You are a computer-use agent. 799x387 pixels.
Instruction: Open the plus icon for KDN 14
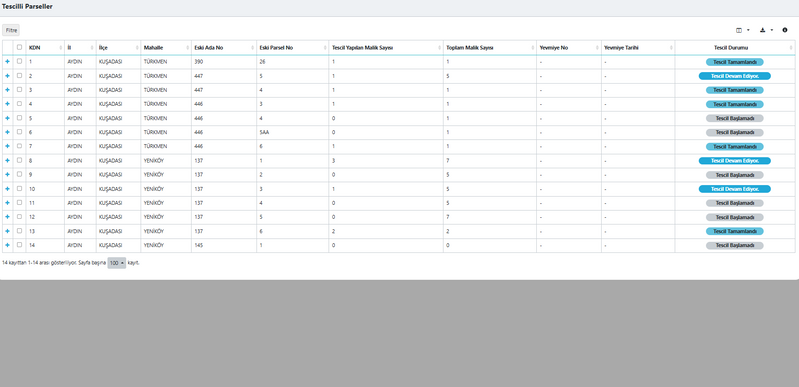7,245
